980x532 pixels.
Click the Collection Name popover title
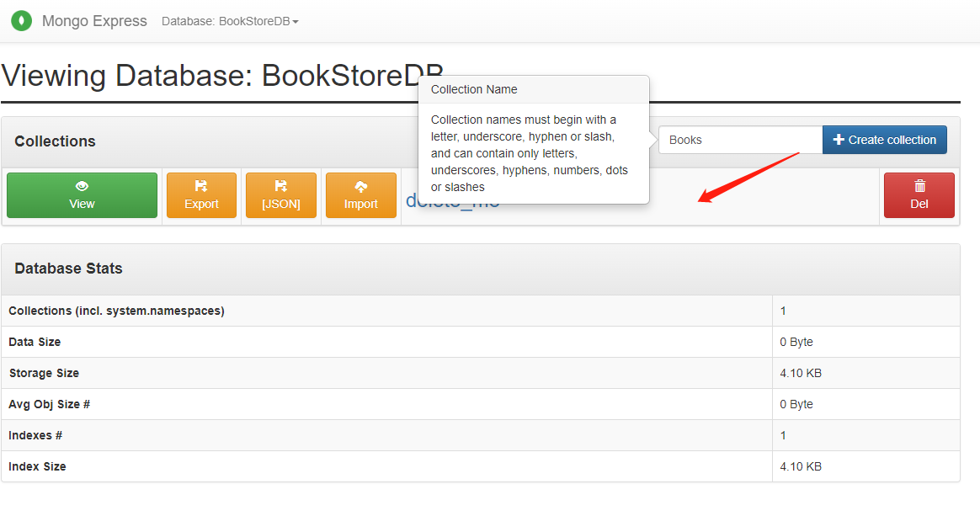(x=474, y=89)
